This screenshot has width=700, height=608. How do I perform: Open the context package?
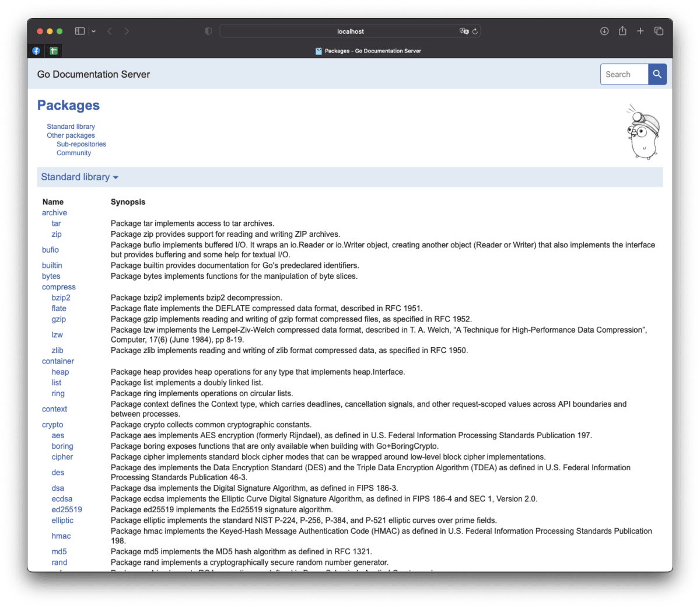[x=54, y=409]
